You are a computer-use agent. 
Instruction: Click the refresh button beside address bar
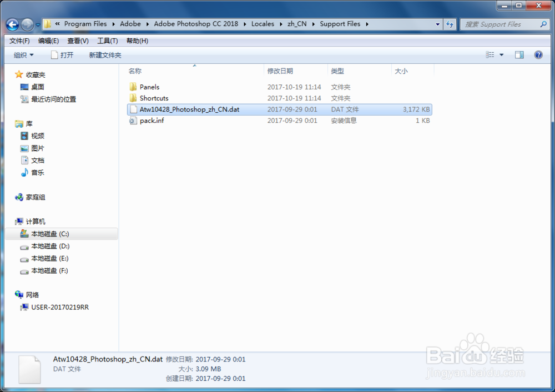coord(450,24)
